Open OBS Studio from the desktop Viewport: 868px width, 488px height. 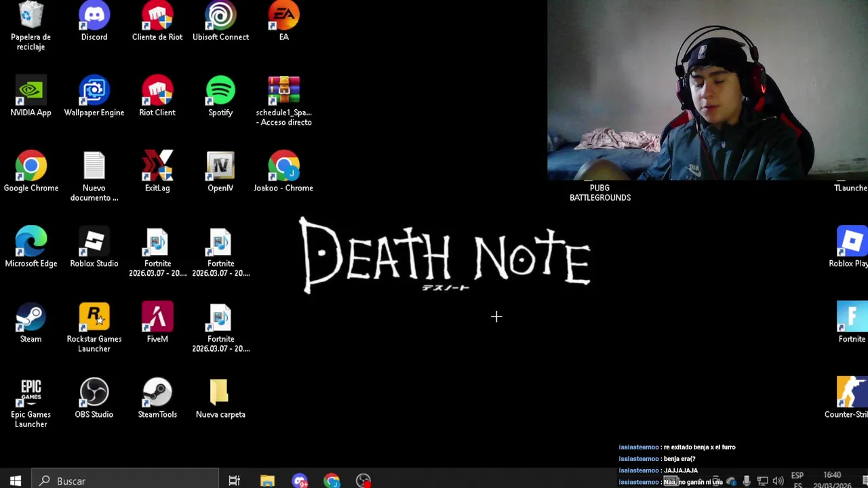coord(94,399)
